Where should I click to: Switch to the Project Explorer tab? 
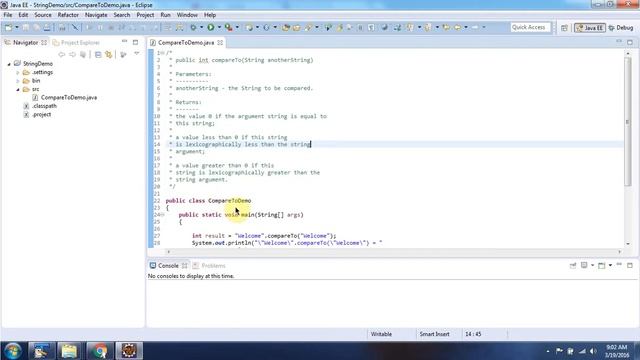[x=76, y=42]
